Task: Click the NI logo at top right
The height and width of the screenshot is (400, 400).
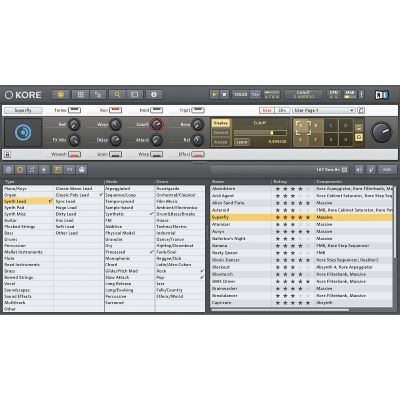Action: point(382,95)
